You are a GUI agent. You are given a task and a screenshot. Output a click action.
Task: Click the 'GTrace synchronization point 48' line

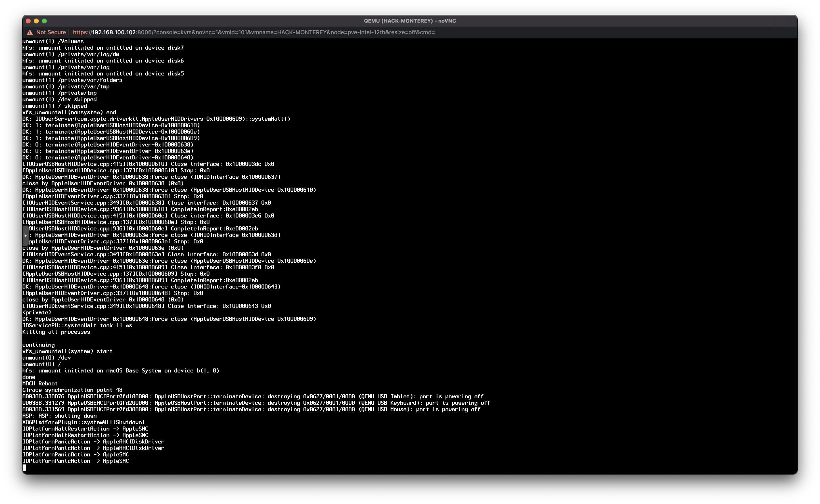pyautogui.click(x=72, y=390)
